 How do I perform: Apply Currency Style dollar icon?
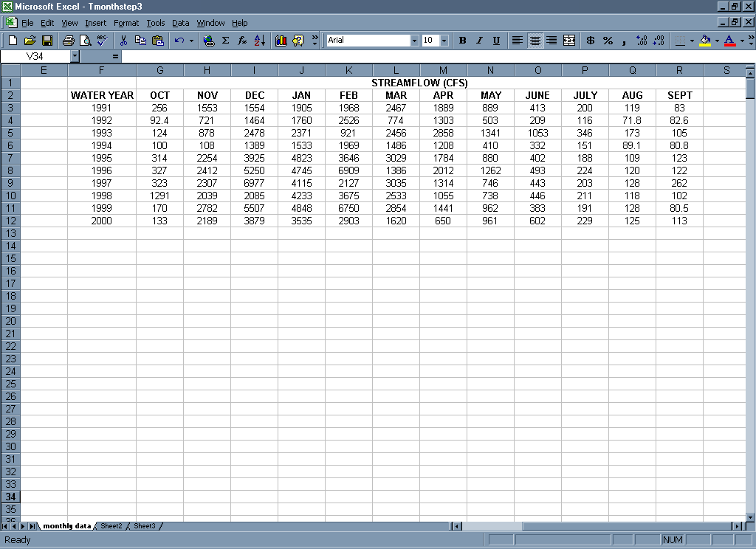[x=591, y=41]
